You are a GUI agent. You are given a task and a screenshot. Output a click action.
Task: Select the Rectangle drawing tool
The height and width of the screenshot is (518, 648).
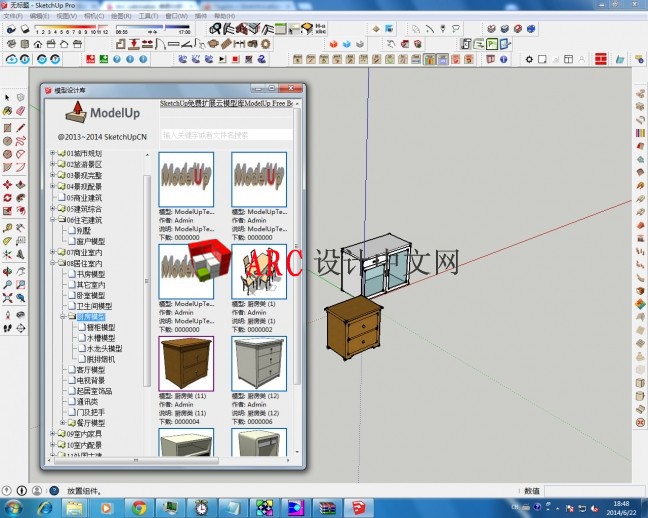pyautogui.click(x=7, y=128)
